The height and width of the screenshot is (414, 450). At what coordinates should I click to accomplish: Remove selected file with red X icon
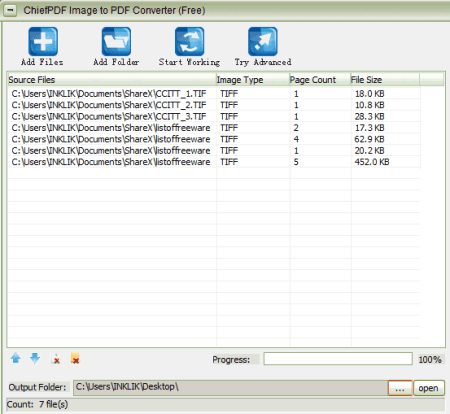pyautogui.click(x=56, y=359)
